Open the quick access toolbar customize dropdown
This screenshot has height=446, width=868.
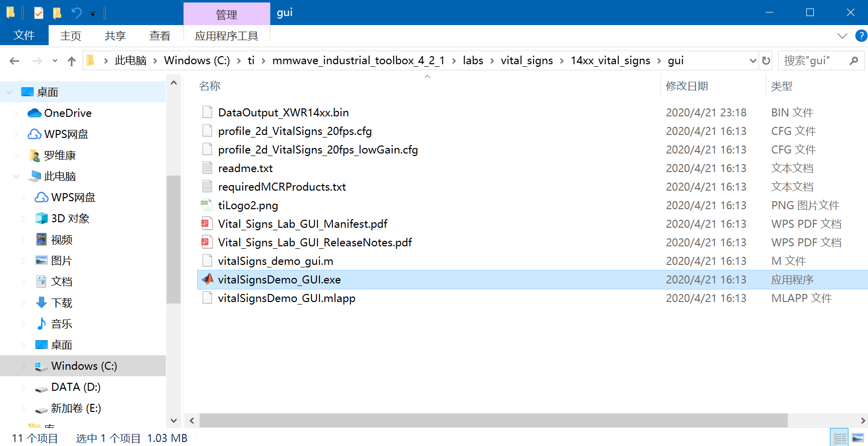click(93, 14)
